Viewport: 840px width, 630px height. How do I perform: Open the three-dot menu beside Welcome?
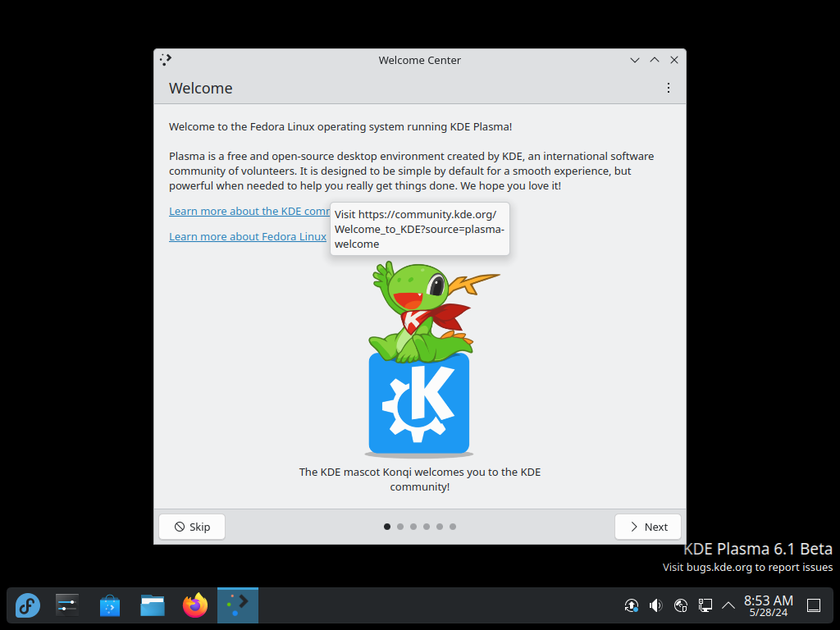[x=668, y=88]
